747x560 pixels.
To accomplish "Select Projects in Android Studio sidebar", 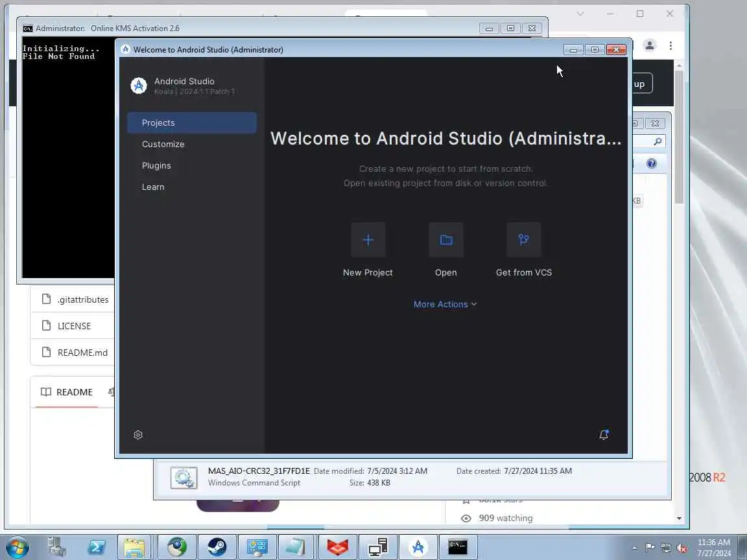I will [x=192, y=123].
